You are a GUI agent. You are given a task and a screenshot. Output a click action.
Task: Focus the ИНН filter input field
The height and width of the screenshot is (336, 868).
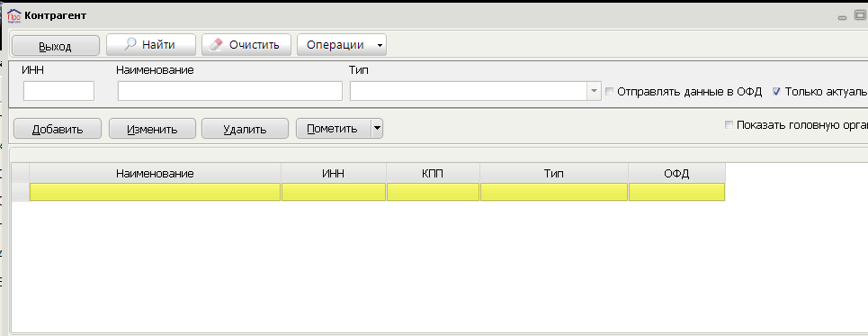(x=58, y=91)
